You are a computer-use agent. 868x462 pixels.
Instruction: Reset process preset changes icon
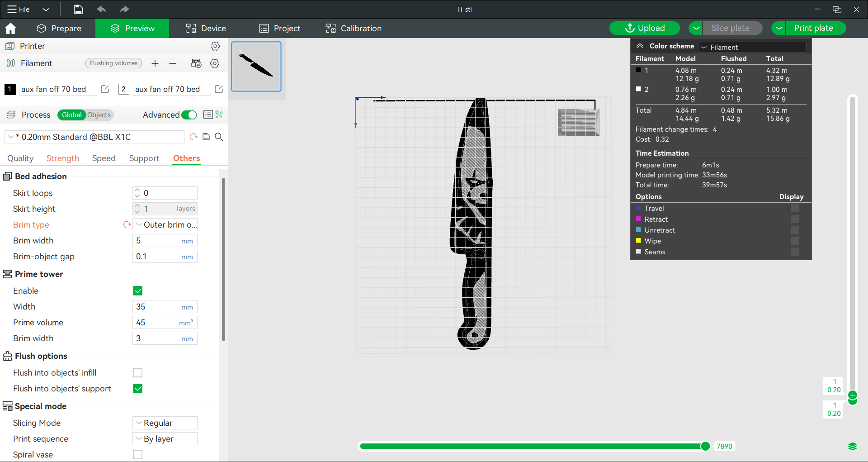pyautogui.click(x=193, y=137)
